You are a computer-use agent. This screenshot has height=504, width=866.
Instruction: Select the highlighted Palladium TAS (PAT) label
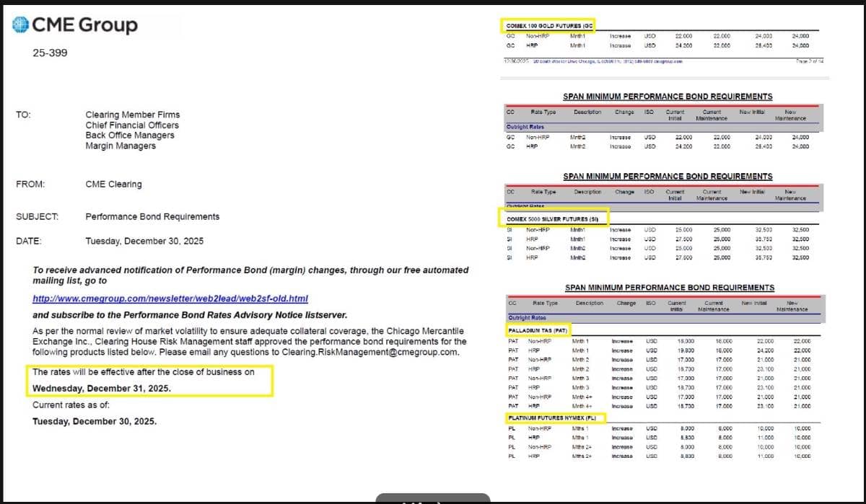click(x=538, y=330)
